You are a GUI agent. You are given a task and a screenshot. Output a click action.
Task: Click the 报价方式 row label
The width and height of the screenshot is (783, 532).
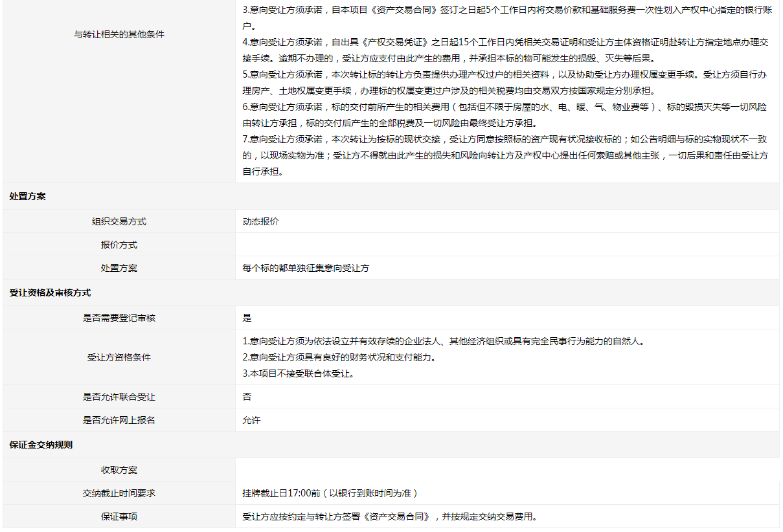[119, 245]
